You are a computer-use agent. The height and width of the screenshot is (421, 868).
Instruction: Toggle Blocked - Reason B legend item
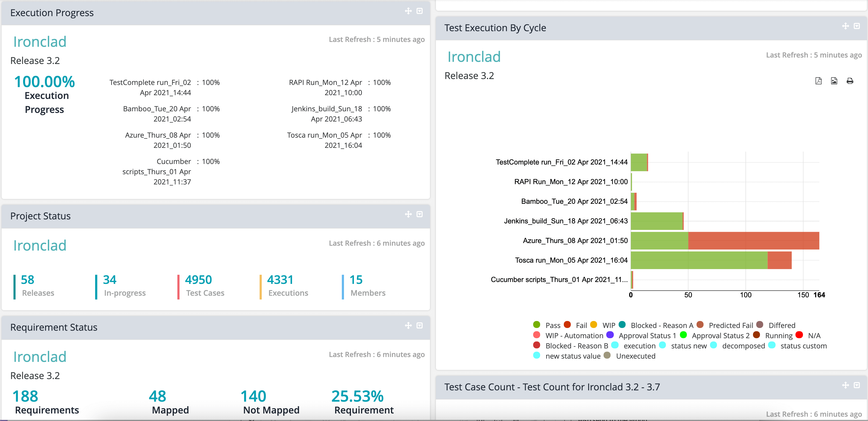(571, 345)
